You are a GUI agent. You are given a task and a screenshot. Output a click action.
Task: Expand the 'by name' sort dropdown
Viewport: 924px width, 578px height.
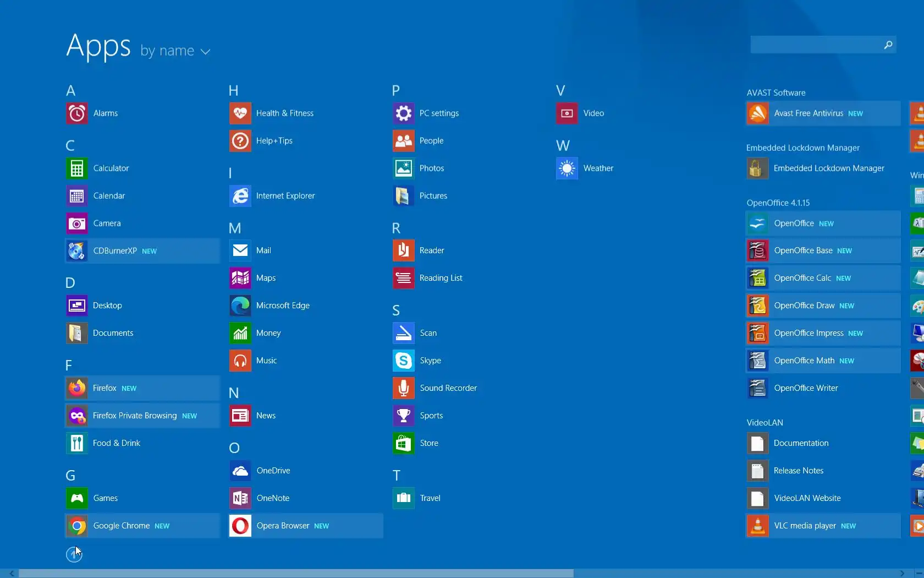[x=175, y=51]
